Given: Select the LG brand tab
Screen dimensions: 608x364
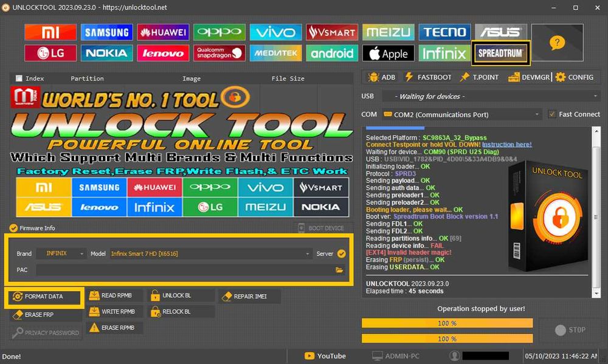Looking at the screenshot, I should (x=50, y=53).
